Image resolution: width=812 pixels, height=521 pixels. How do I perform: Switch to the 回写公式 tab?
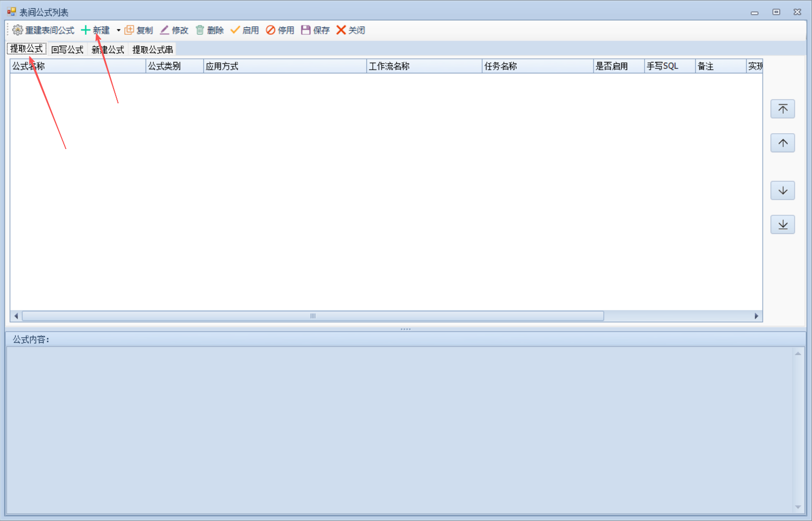[x=67, y=49]
